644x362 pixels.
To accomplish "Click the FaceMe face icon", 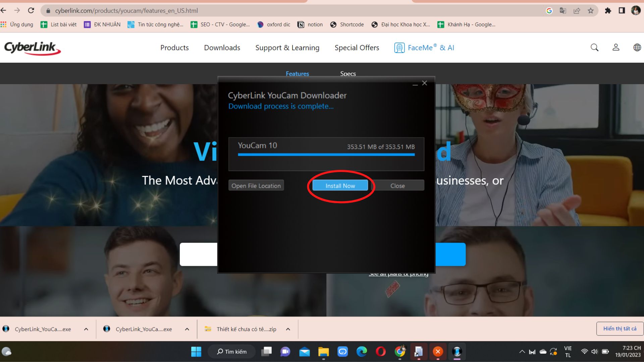I will 399,48.
